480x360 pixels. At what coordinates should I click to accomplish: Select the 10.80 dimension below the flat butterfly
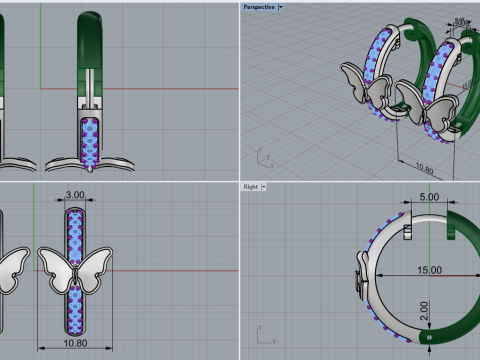click(x=75, y=343)
